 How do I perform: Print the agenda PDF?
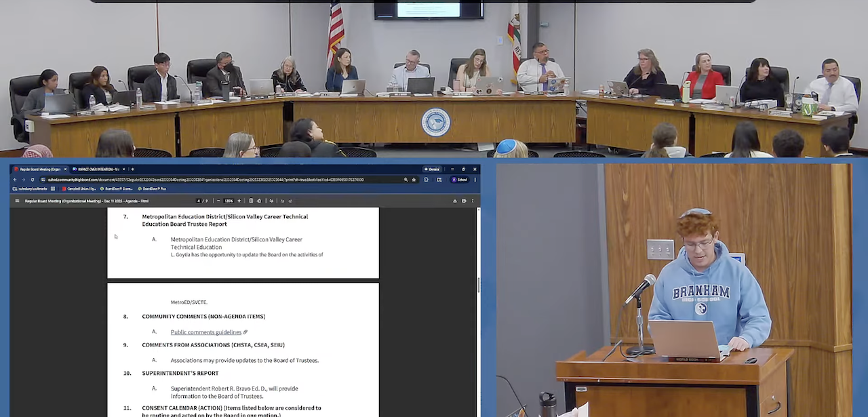(464, 201)
